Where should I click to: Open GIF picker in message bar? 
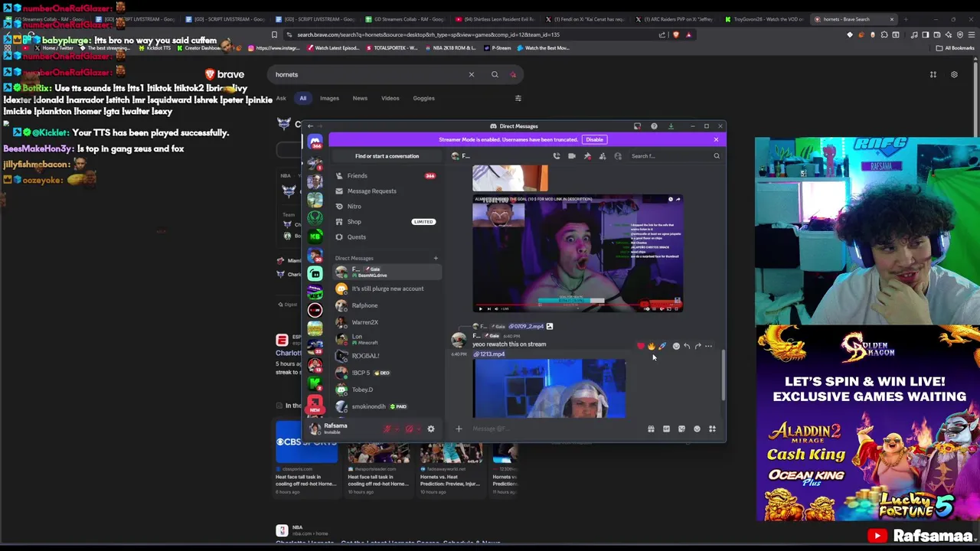click(666, 429)
